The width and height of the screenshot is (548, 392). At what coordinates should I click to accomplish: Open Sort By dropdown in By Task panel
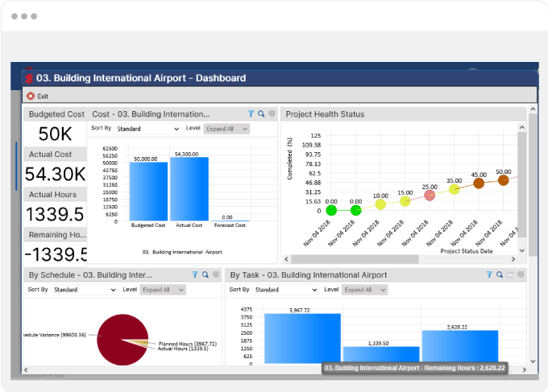point(286,290)
